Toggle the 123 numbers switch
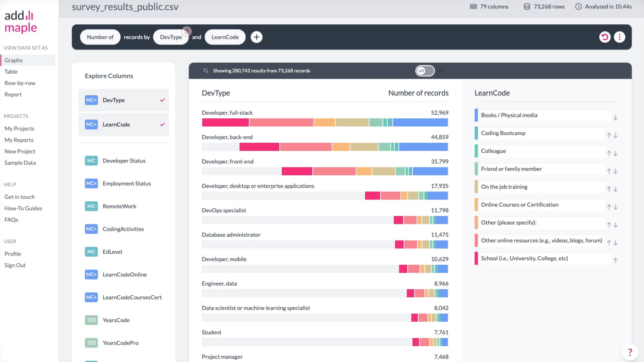 tap(425, 71)
